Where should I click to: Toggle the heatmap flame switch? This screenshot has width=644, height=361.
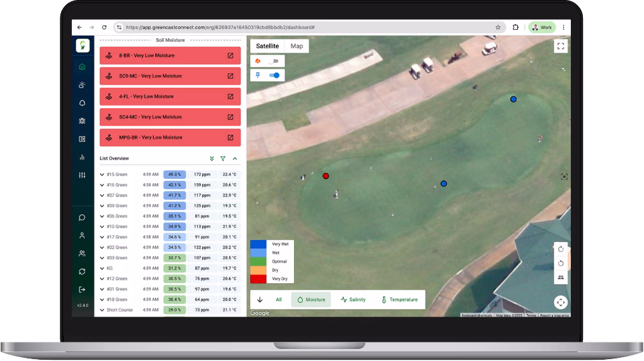[x=274, y=61]
